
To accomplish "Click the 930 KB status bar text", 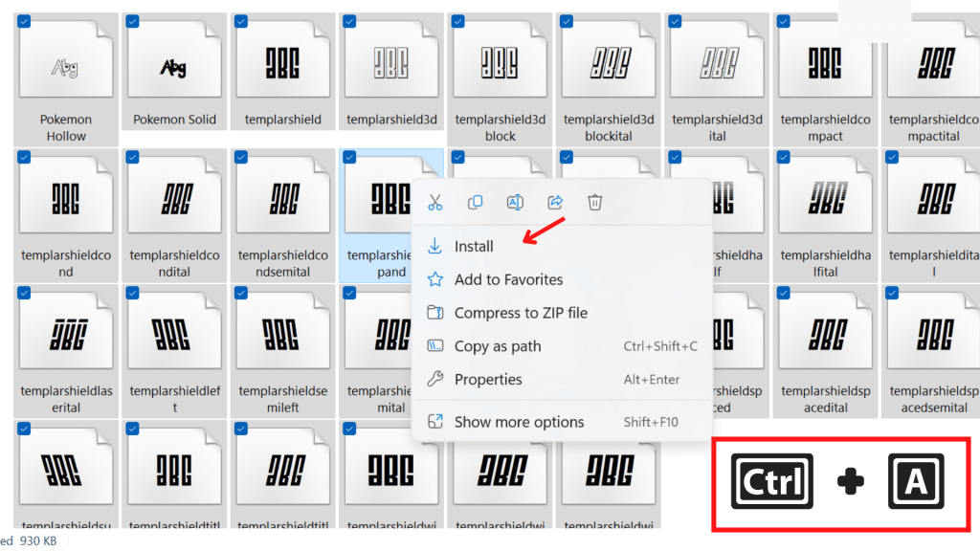I will pos(38,541).
